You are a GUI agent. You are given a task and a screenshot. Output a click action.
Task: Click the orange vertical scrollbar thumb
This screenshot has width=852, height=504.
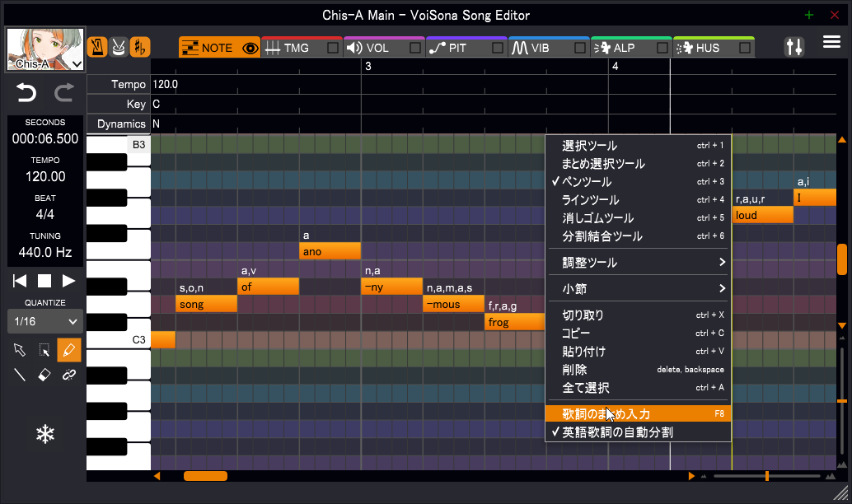(842, 259)
